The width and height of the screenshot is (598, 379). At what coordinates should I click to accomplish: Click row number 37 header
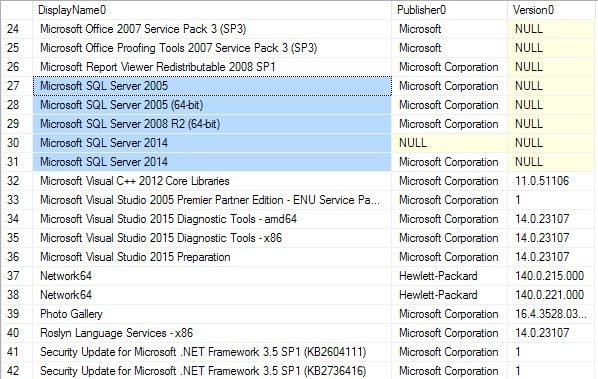click(x=16, y=276)
